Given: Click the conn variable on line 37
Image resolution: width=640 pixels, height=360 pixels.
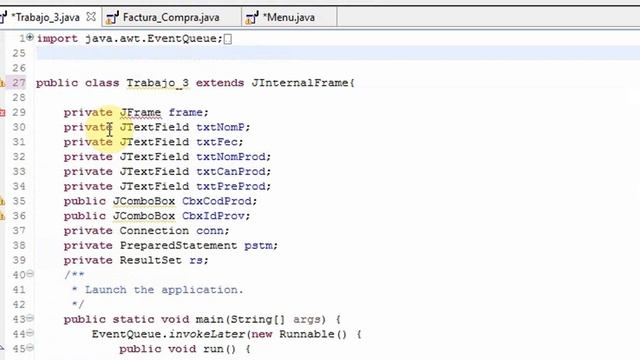Looking at the screenshot, I should click(x=210, y=231).
